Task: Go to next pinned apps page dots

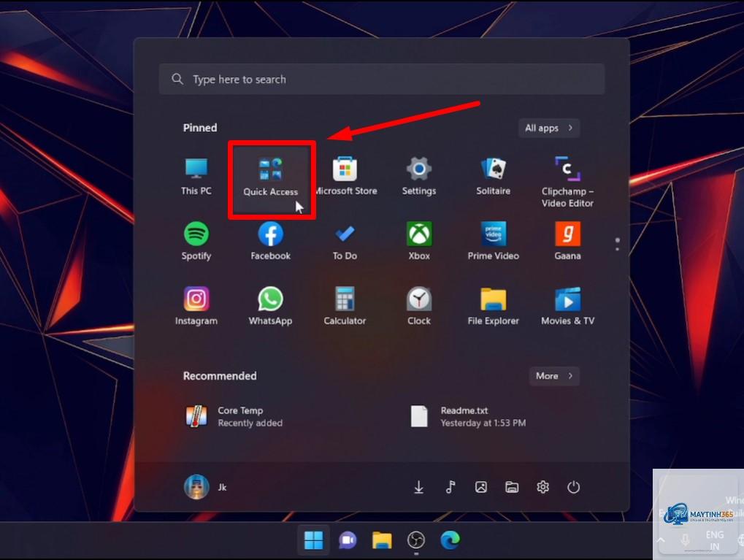Action: coord(617,245)
